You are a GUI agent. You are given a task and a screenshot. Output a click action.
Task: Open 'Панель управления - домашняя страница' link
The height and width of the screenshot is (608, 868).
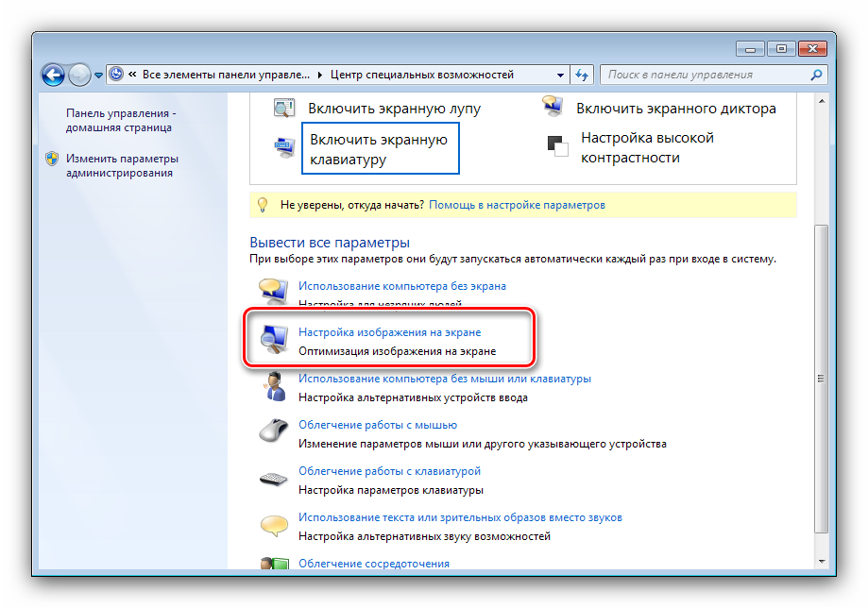[121, 120]
